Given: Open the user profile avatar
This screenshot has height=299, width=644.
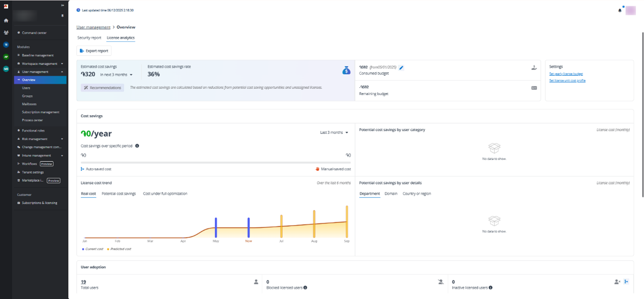Looking at the screenshot, I should (630, 10).
